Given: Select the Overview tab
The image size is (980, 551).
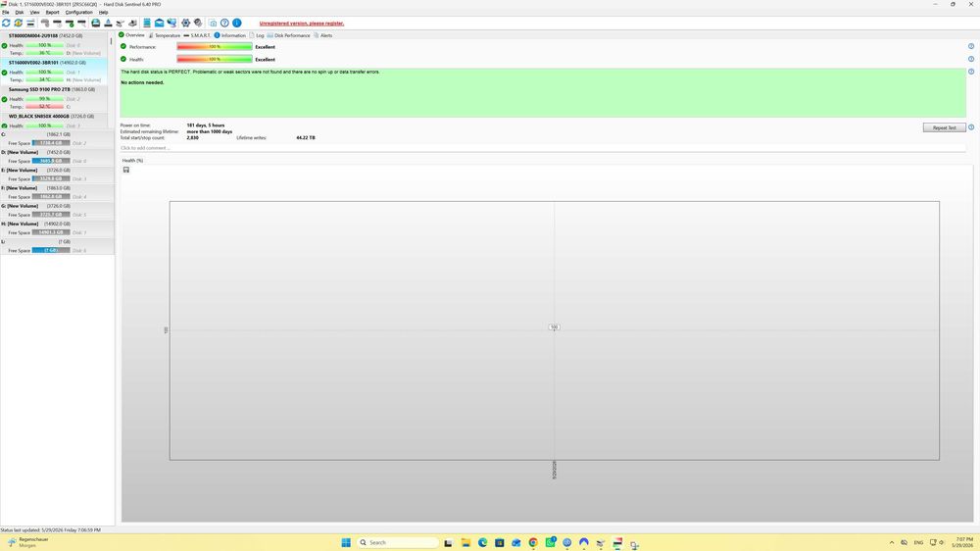Looking at the screenshot, I should click(132, 35).
